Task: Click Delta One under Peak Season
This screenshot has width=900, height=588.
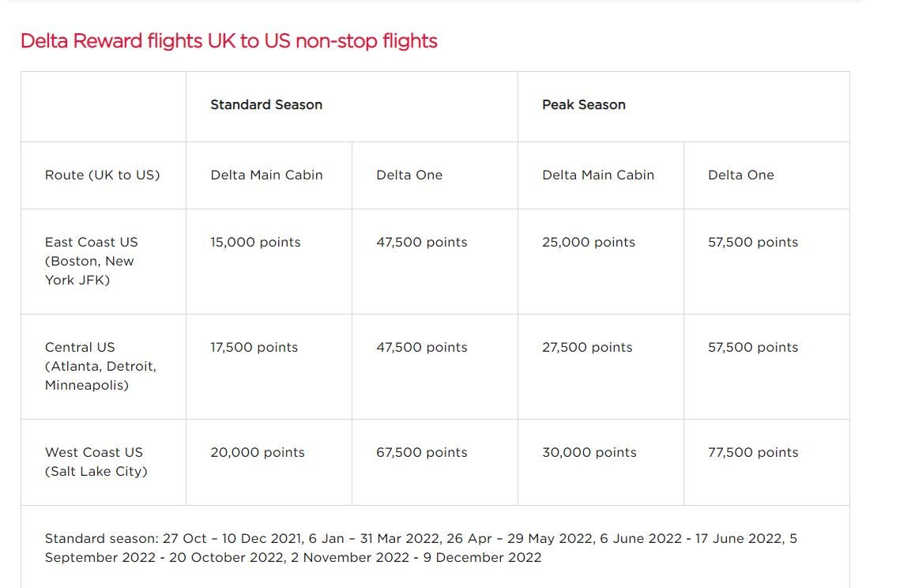Action: (741, 175)
